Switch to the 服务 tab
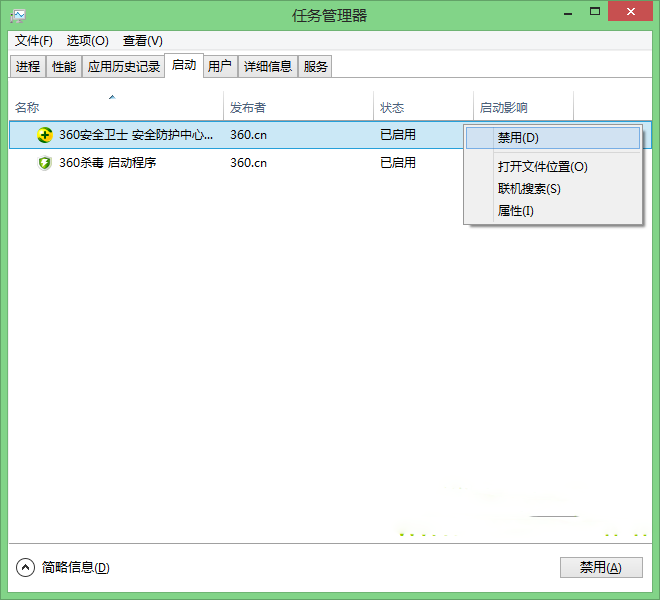 pos(316,67)
